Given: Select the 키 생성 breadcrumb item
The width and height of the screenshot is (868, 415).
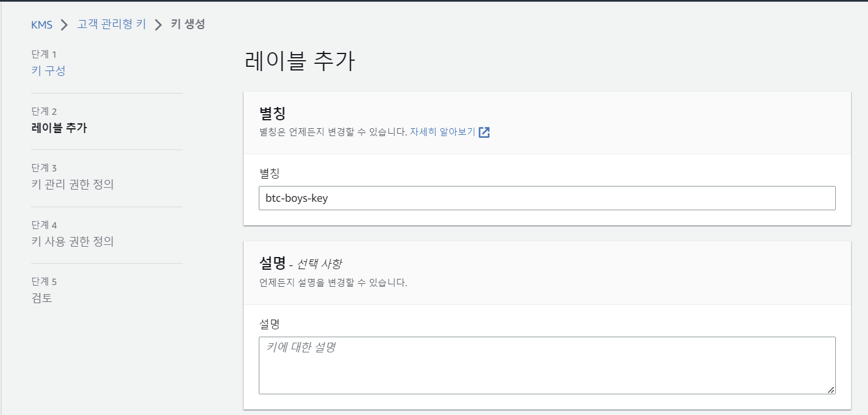Looking at the screenshot, I should click(x=188, y=25).
